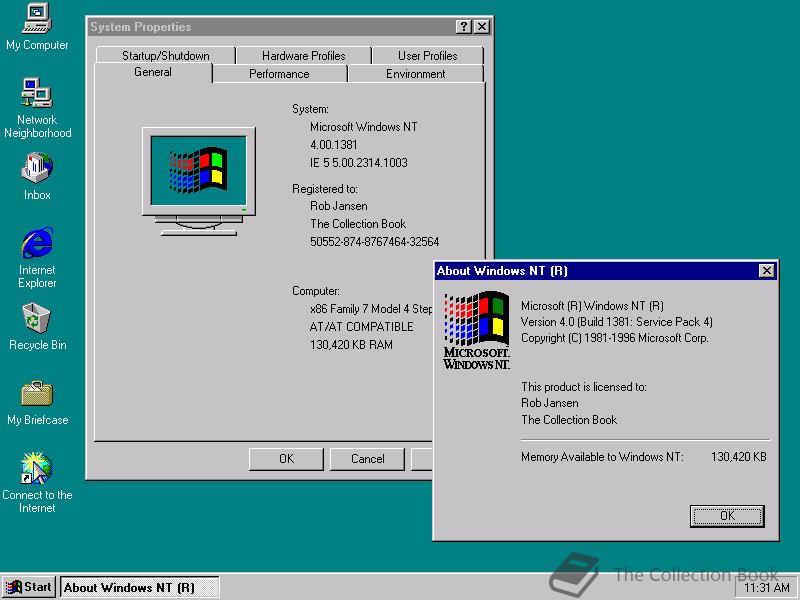Click the 130,420 KB RAM text
800x600 pixels.
pyautogui.click(x=351, y=345)
